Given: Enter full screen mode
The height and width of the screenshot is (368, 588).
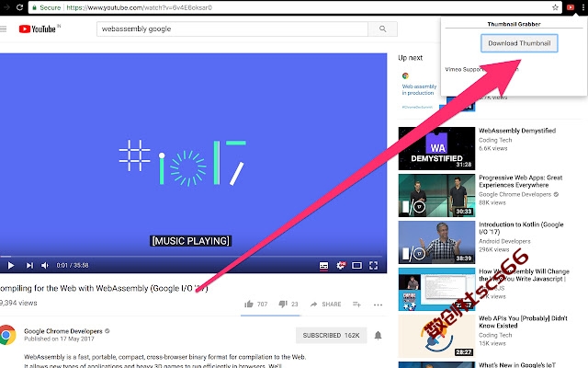Looking at the screenshot, I should [x=373, y=266].
